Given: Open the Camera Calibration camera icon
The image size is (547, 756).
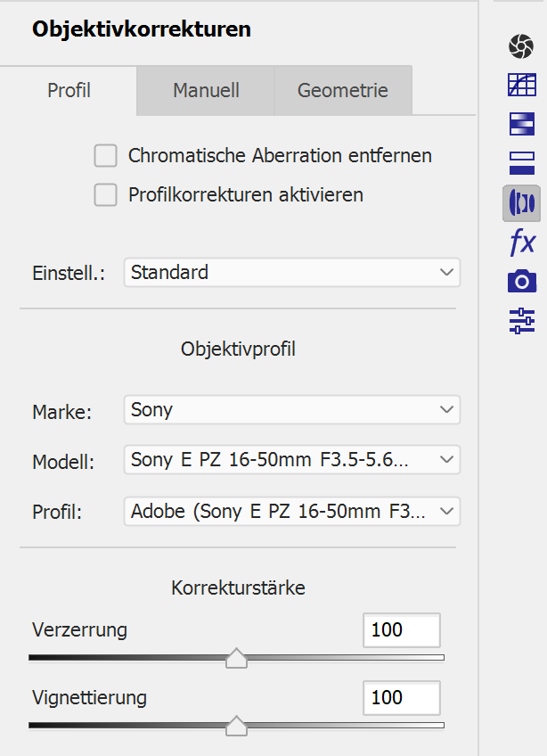Looking at the screenshot, I should (x=521, y=282).
